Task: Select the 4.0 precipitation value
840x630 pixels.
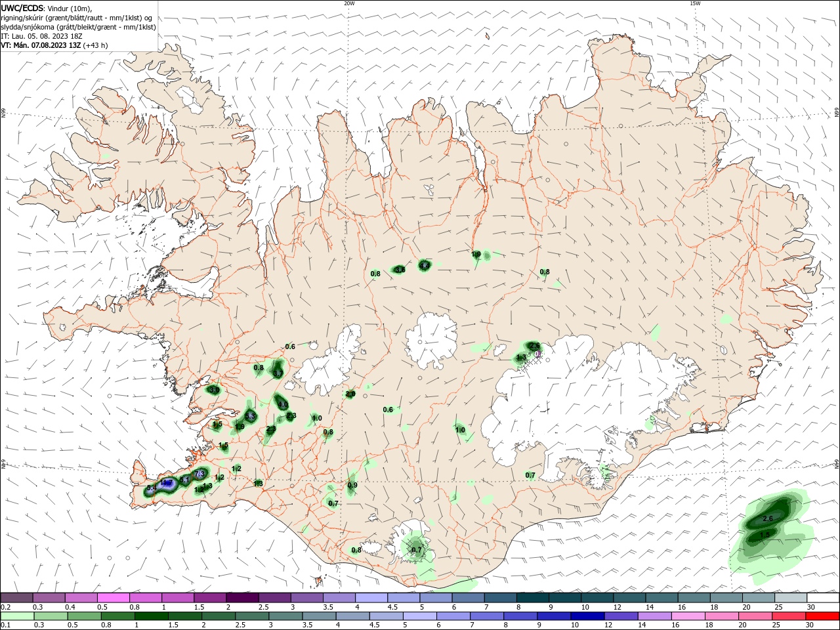Action: tap(282, 405)
